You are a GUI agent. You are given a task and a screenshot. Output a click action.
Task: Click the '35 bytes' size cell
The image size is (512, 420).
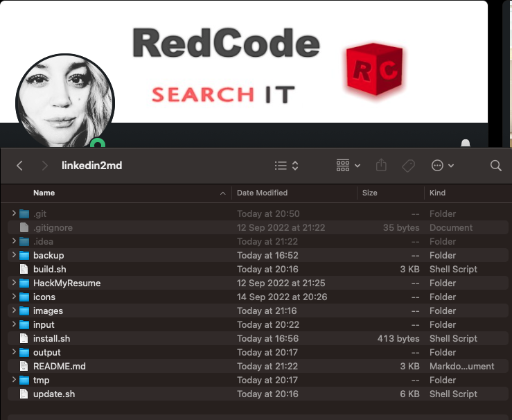tap(401, 227)
